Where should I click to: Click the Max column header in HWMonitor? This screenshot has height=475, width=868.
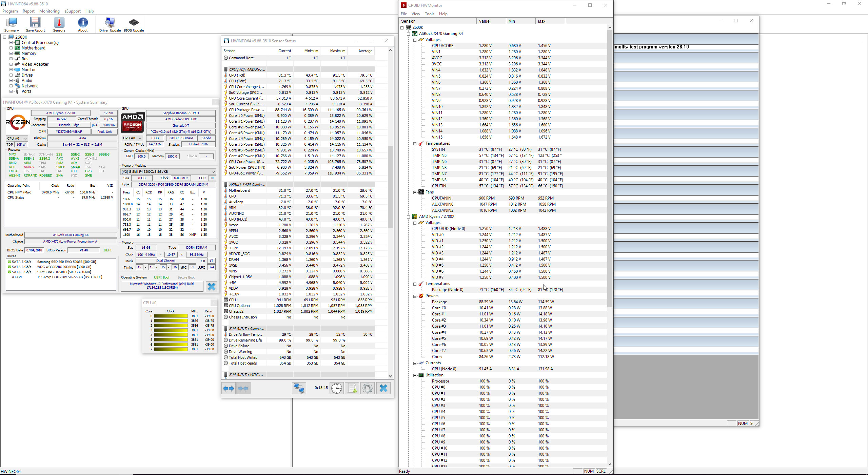(x=550, y=21)
